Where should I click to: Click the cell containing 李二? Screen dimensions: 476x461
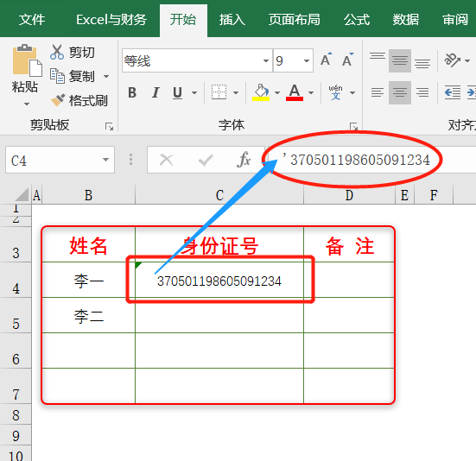coord(88,315)
